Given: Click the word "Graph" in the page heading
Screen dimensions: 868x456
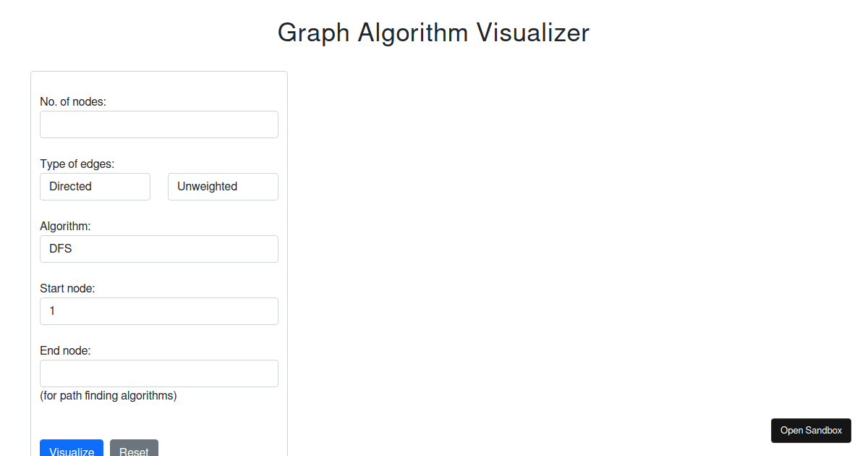Looking at the screenshot, I should coord(314,33).
